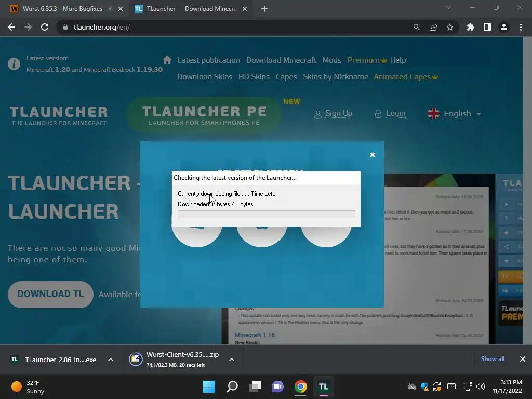Open the tab search chevron in Chrome
Screen dimensions: 532x399
point(448,7)
